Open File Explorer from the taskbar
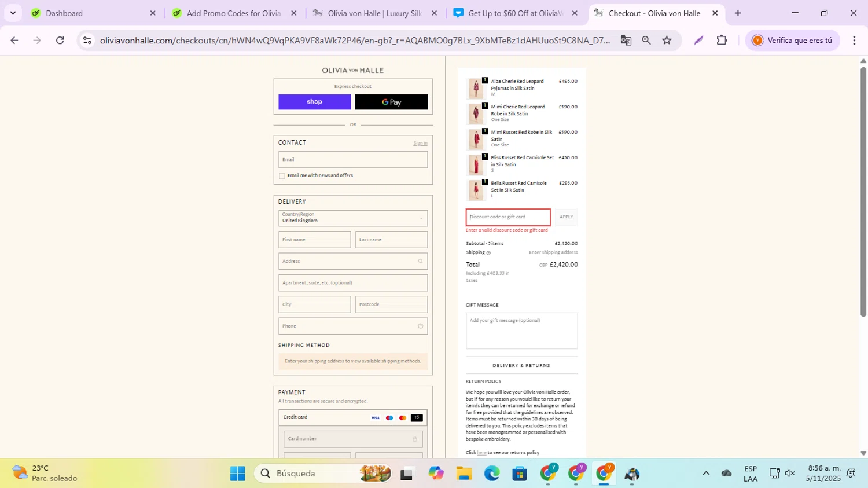The width and height of the screenshot is (868, 488). coord(464,474)
